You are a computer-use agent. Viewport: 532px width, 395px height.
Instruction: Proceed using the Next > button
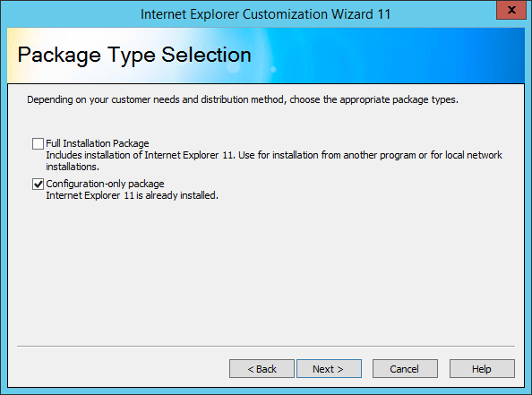coord(329,368)
